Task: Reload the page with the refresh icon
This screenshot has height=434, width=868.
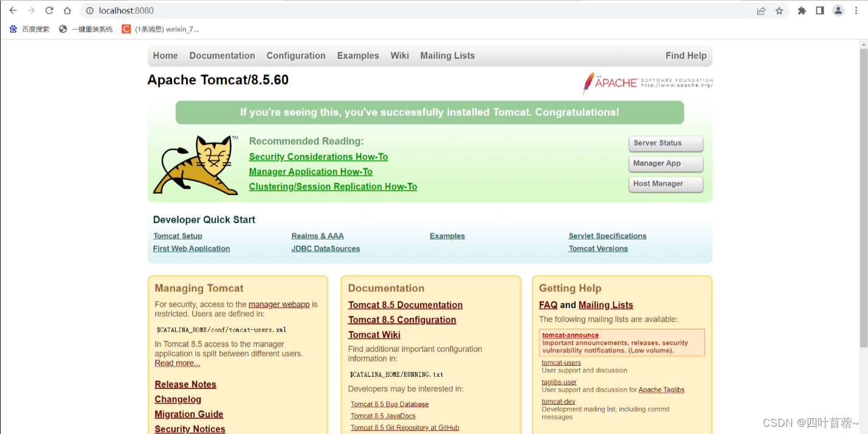Action: tap(49, 10)
